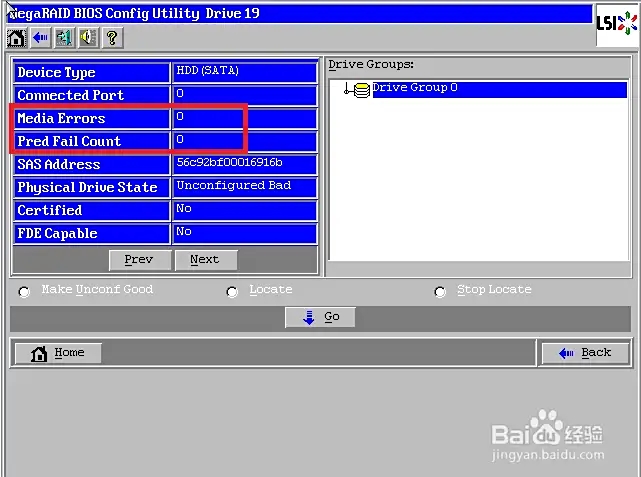
Task: Open help with the question mark icon
Action: coord(112,38)
